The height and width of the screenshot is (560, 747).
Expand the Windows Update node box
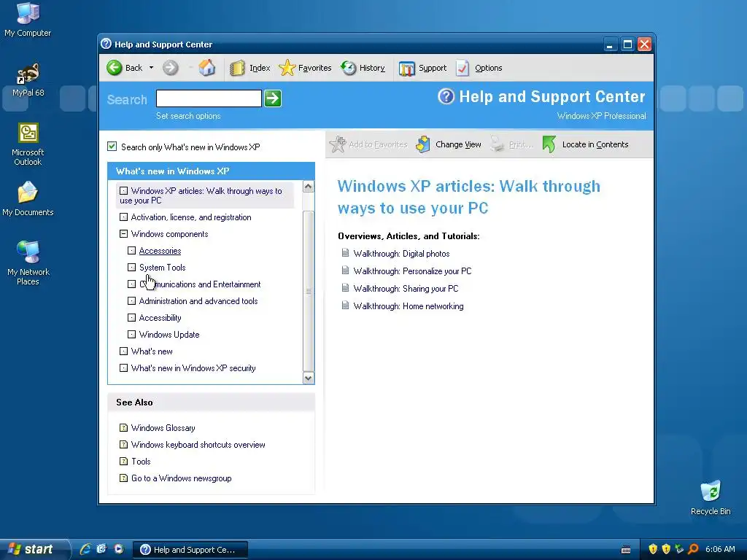131,334
